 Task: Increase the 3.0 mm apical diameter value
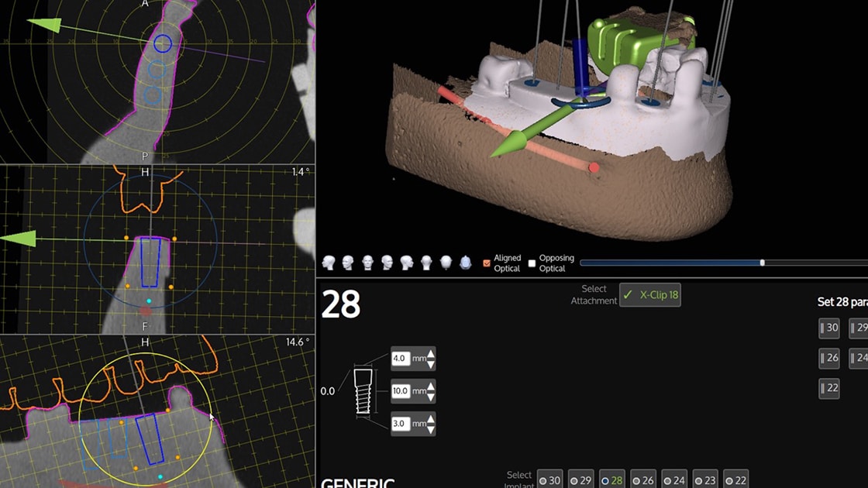(x=431, y=418)
